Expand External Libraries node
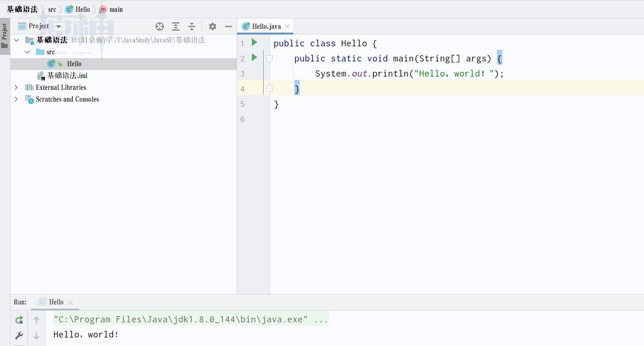The width and height of the screenshot is (644, 346). click(16, 87)
